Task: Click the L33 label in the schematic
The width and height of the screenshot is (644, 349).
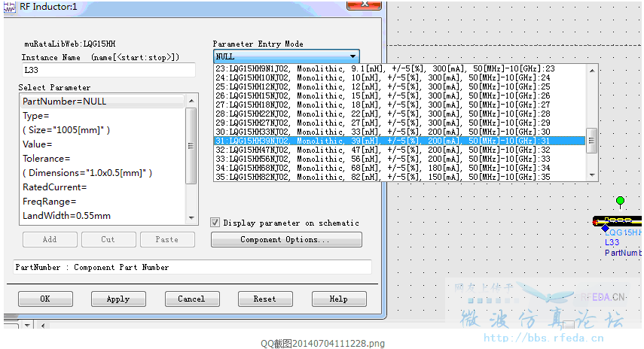Action: pos(612,242)
